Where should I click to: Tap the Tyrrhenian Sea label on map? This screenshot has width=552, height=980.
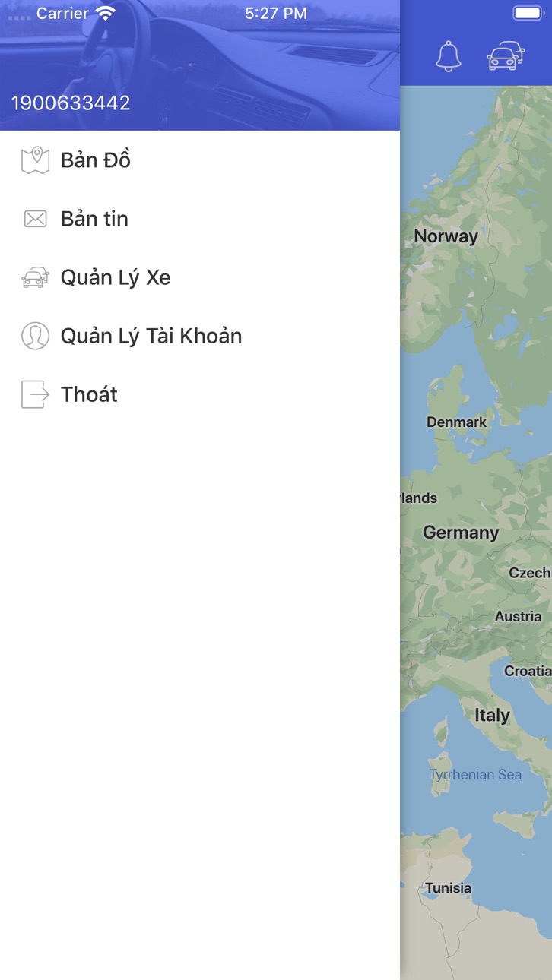(475, 775)
